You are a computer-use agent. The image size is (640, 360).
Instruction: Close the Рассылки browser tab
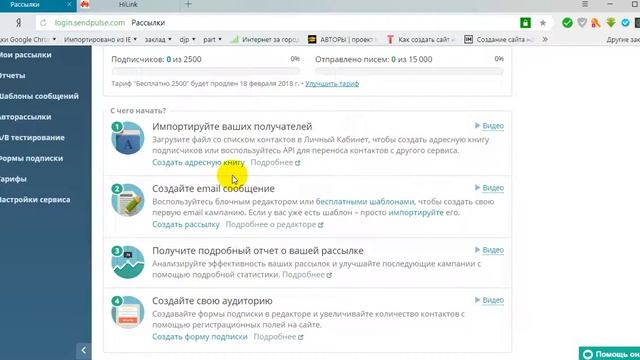69,4
